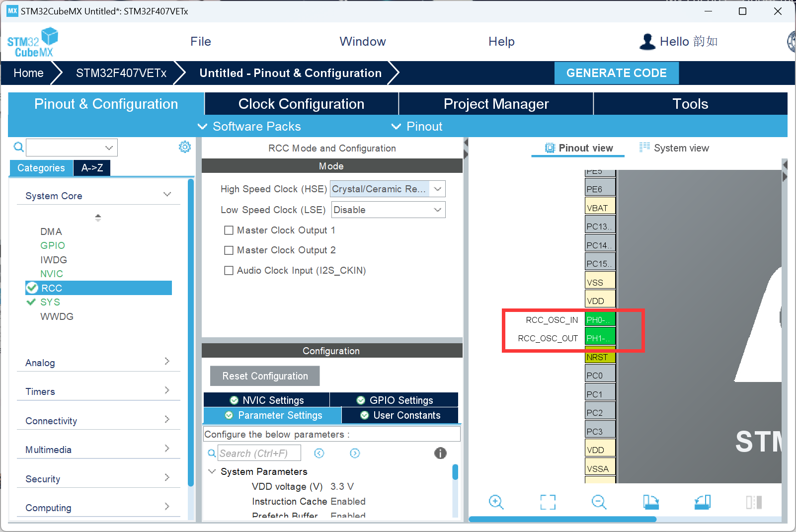The image size is (796, 532).
Task: Open High Speed Clock (HSE) dropdown
Action: (x=388, y=189)
